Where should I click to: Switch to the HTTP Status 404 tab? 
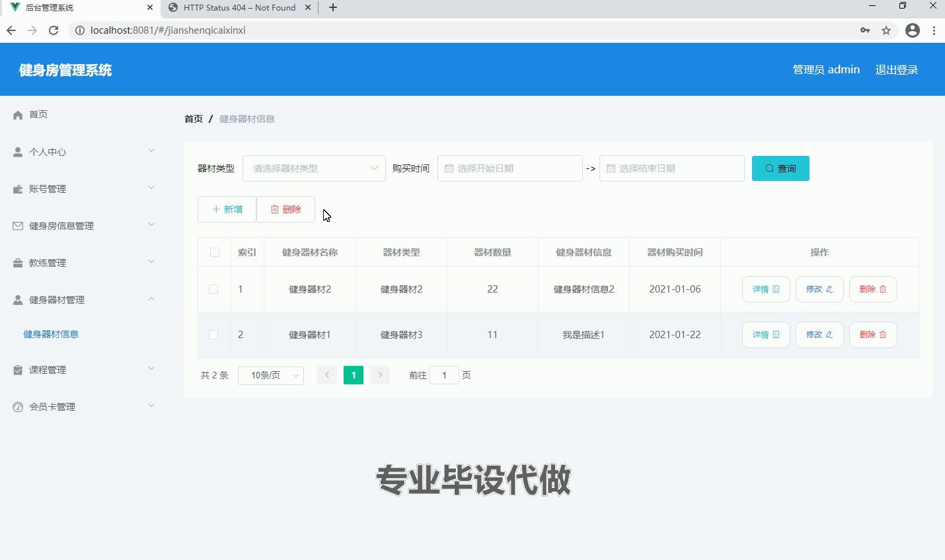(x=239, y=8)
